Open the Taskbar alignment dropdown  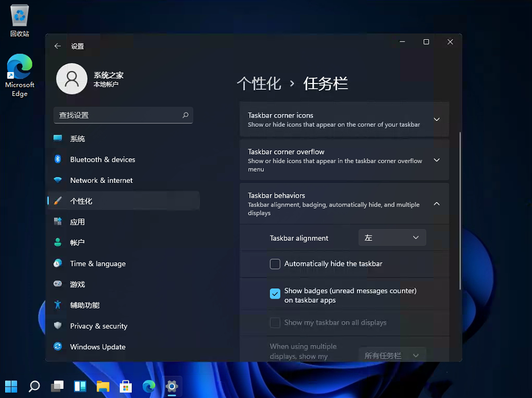[x=392, y=237]
